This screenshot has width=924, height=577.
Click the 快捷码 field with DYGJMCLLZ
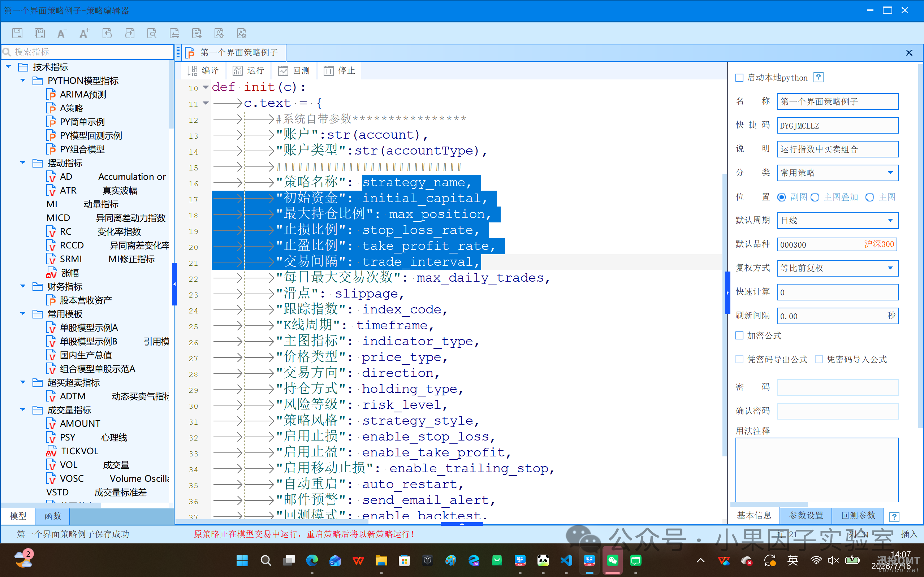pos(838,126)
